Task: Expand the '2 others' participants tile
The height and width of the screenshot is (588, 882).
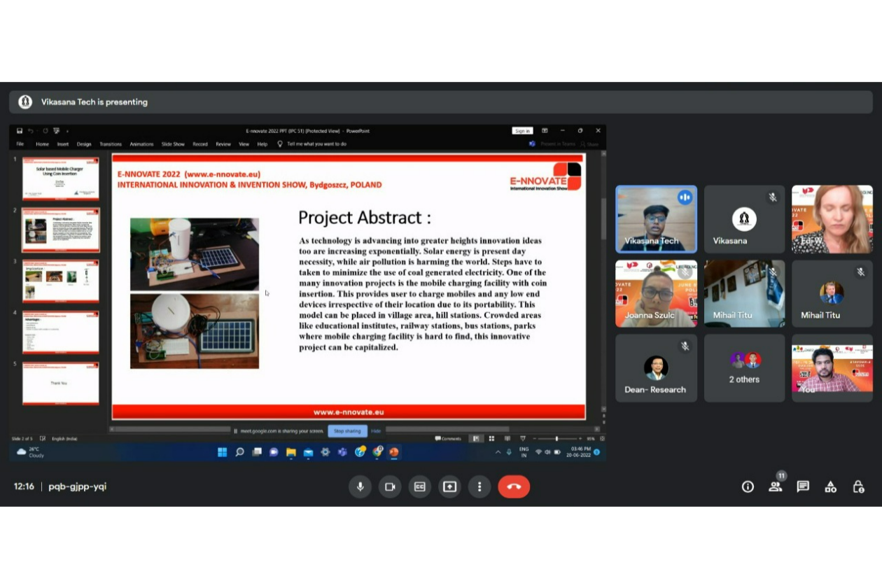Action: point(744,367)
